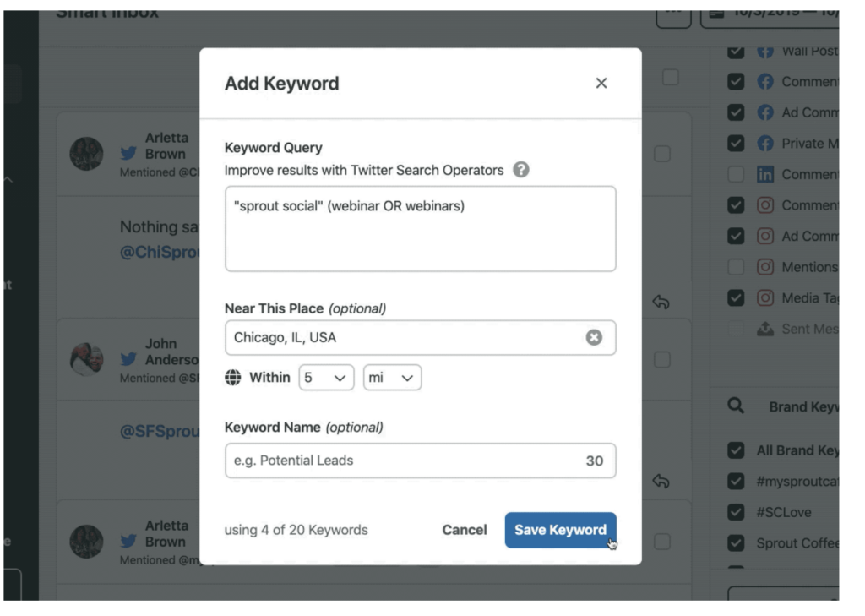Viewport: 865px width, 616px height.
Task: Open the unit dropdown showing mi
Action: (392, 378)
